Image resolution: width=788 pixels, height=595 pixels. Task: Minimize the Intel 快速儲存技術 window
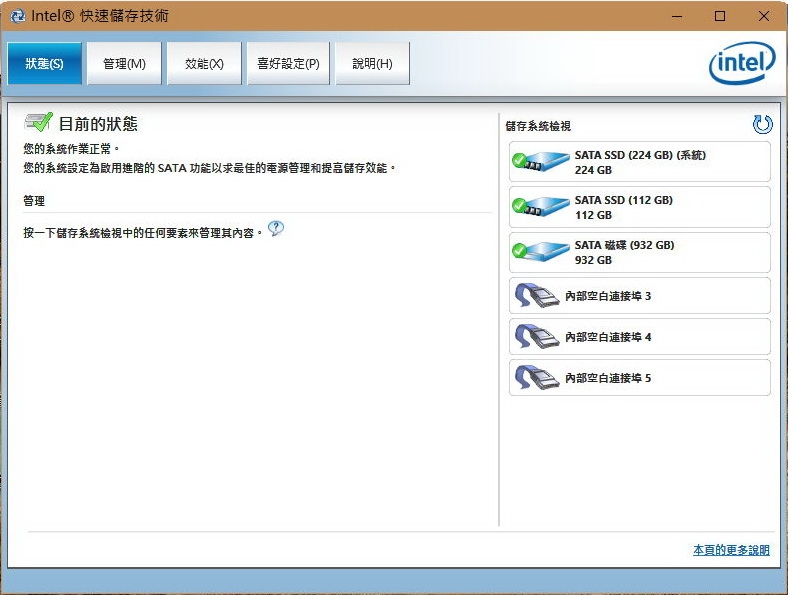click(677, 16)
